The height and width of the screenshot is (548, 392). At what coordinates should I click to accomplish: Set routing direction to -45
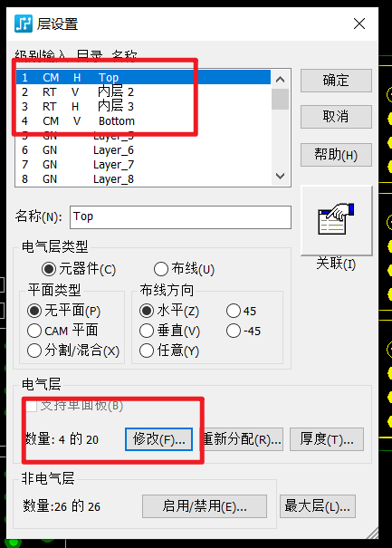pos(244,331)
